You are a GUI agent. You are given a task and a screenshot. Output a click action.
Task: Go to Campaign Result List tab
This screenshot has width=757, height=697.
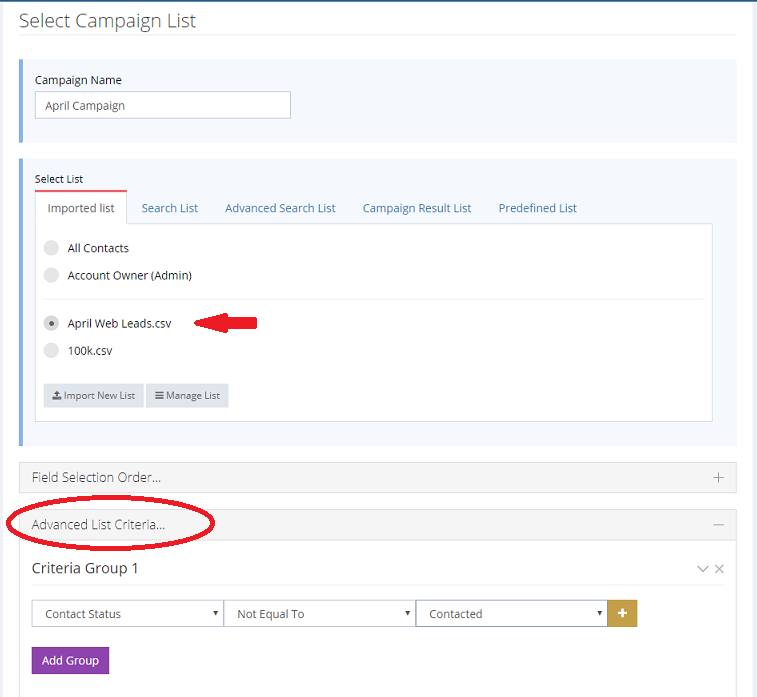coord(417,208)
